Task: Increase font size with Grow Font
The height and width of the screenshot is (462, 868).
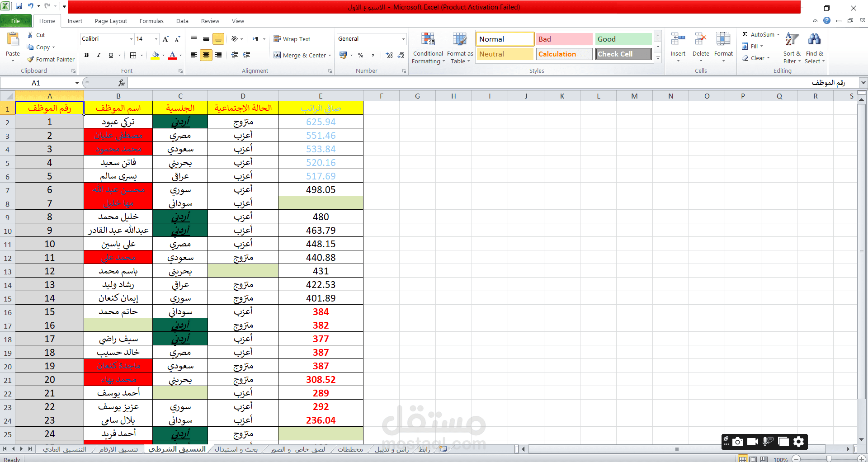Action: (x=166, y=39)
